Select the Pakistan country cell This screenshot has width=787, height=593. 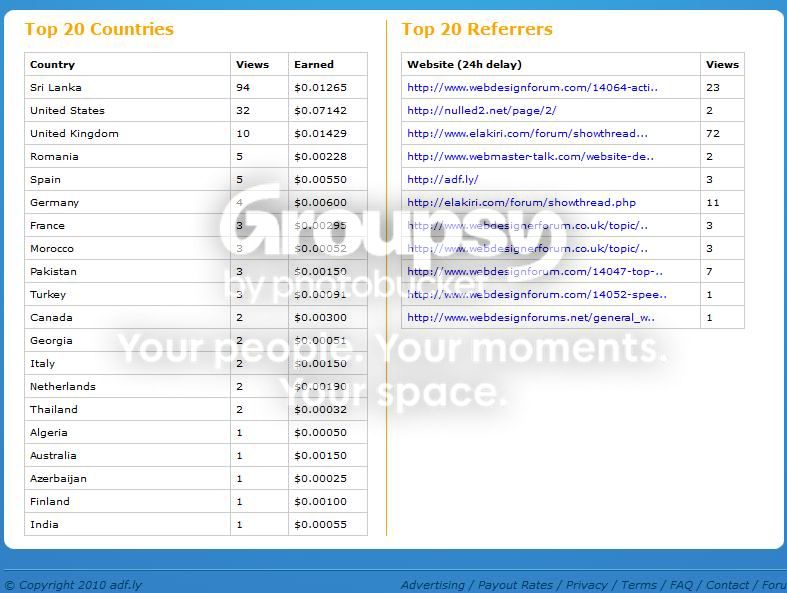[x=127, y=272]
